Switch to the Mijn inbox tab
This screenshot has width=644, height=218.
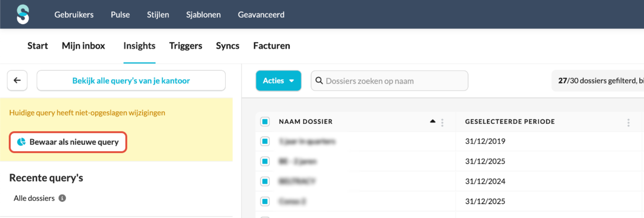pos(83,46)
